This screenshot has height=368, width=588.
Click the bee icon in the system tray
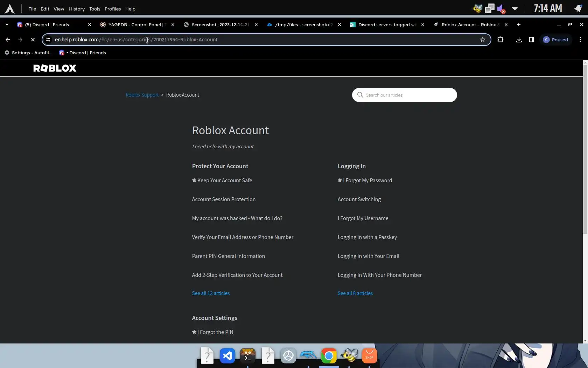478,8
